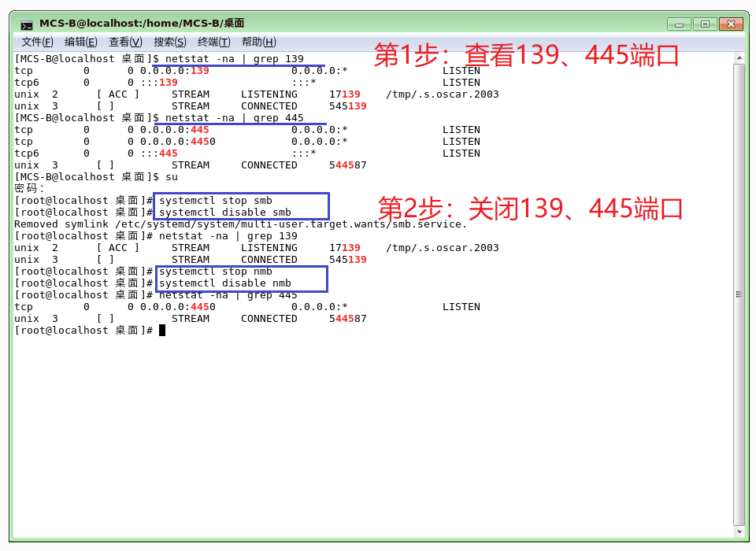
Task: Open the 文件(F) menu
Action: click(x=37, y=42)
